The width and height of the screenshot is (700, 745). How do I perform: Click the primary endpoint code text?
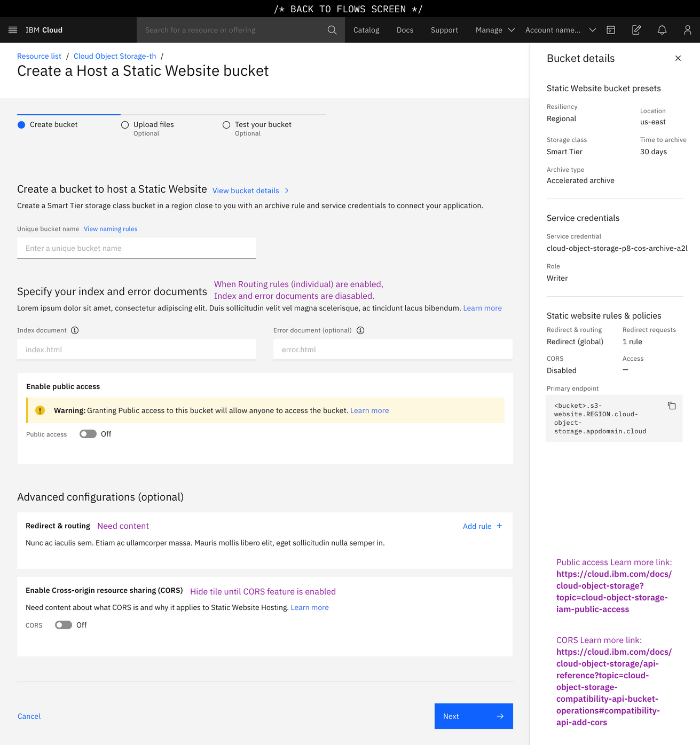tap(600, 418)
